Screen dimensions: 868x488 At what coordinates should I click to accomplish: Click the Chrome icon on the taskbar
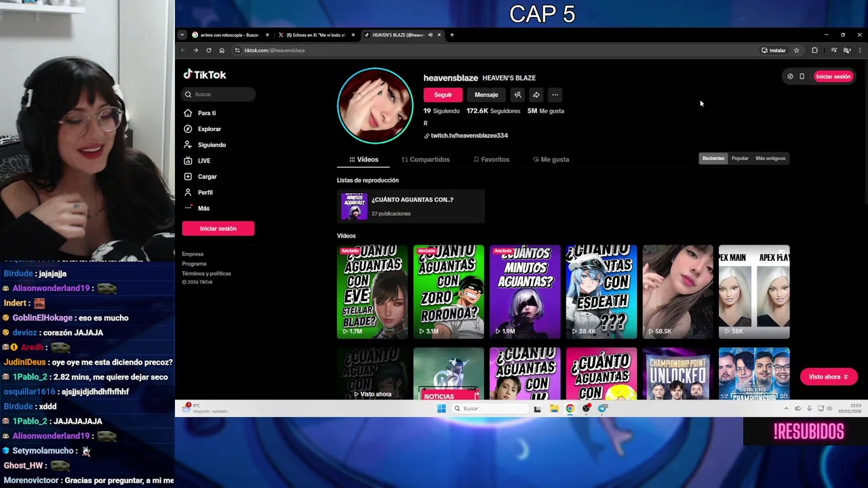[570, 408]
